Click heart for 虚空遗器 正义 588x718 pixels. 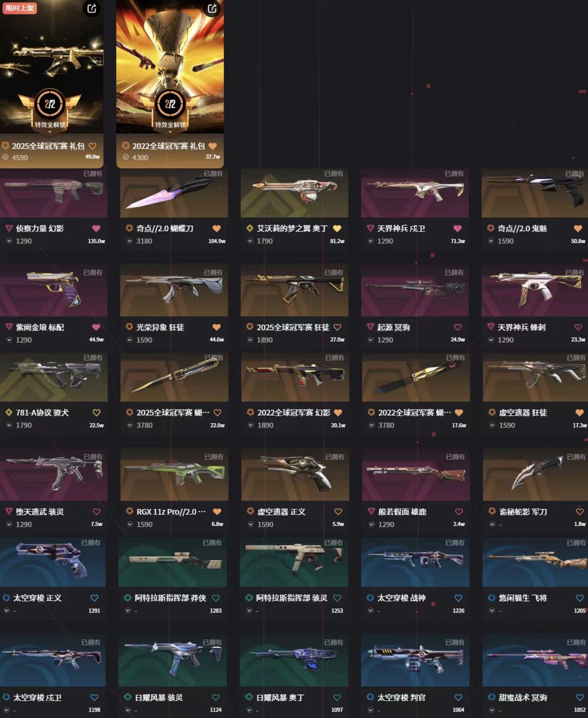(x=338, y=512)
